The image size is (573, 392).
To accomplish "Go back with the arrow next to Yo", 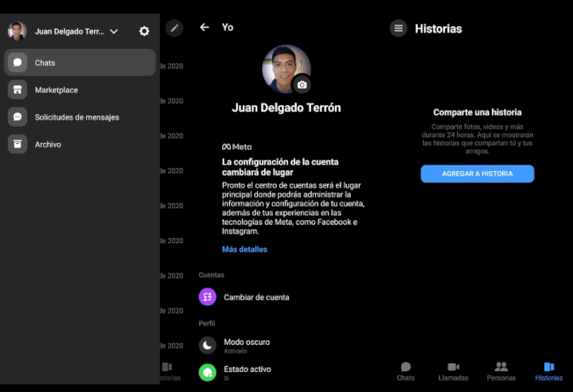I will tap(205, 27).
